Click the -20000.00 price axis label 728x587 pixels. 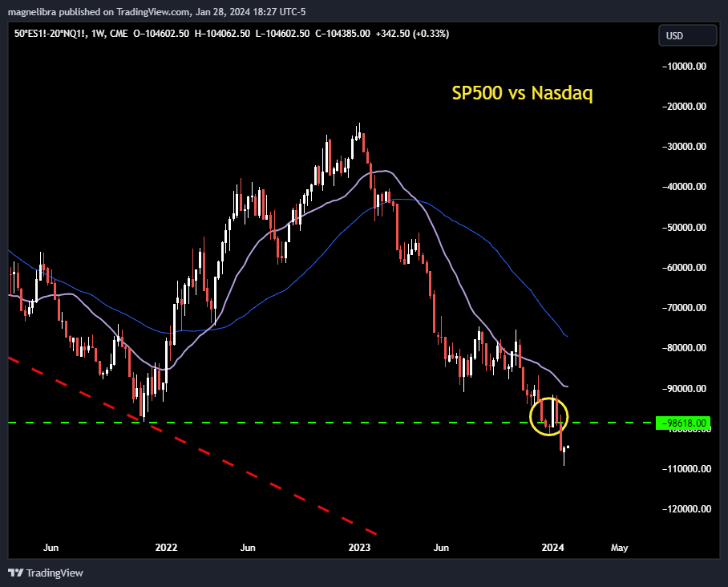pyautogui.click(x=684, y=107)
